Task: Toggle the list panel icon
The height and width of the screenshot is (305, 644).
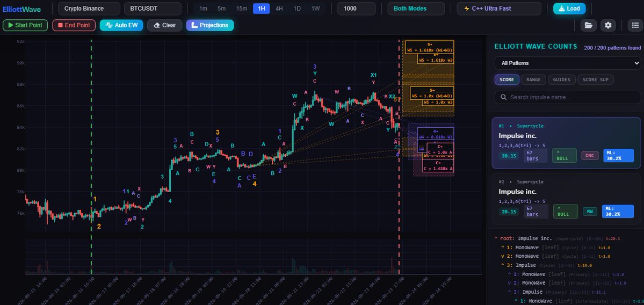Action: point(635,25)
